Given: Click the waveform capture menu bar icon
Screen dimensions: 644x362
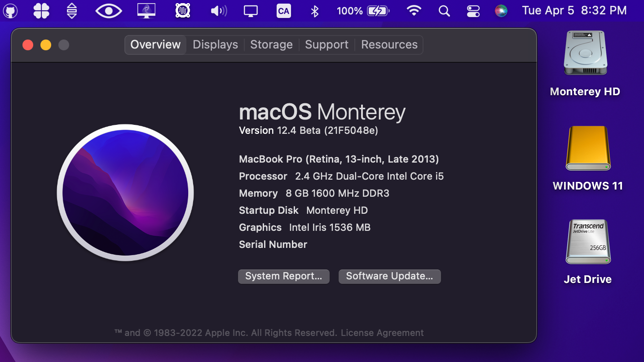Looking at the screenshot, I should pyautogui.click(x=183, y=11).
